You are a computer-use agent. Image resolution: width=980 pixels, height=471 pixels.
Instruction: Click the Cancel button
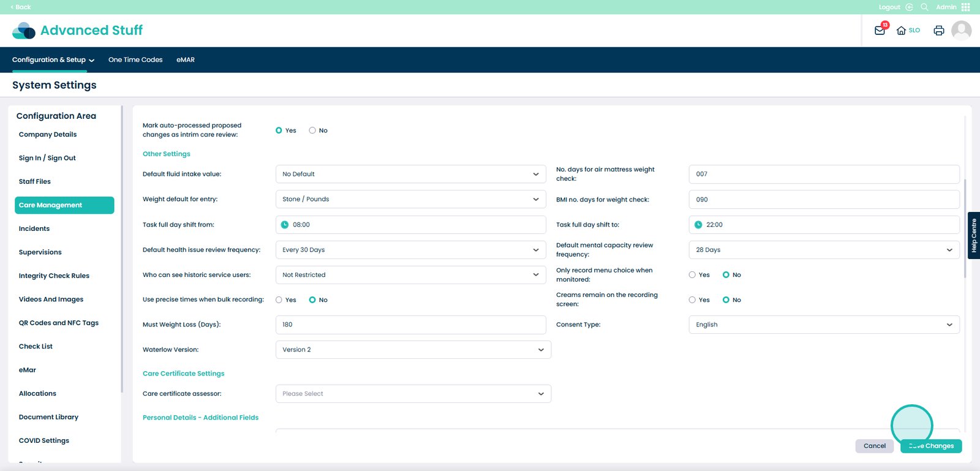click(874, 446)
